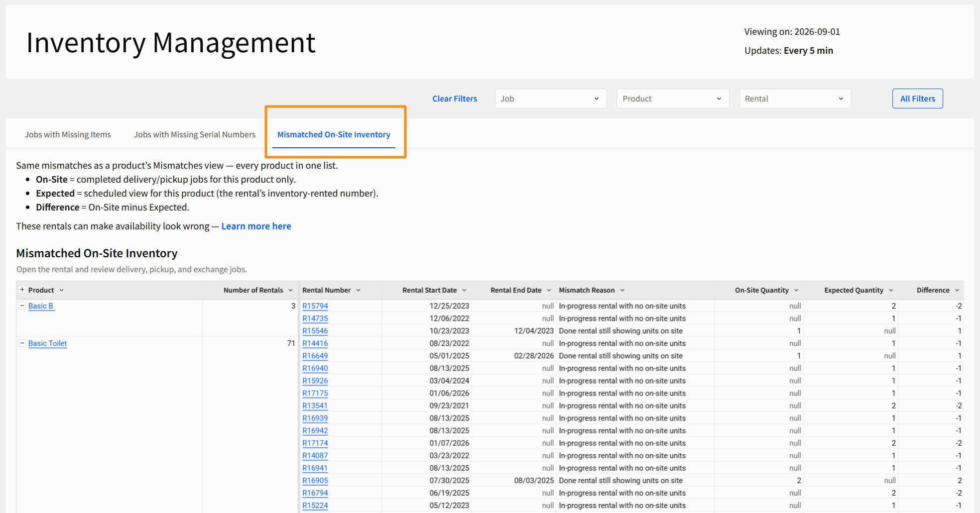Open Rental End Date column menu

pos(549,290)
